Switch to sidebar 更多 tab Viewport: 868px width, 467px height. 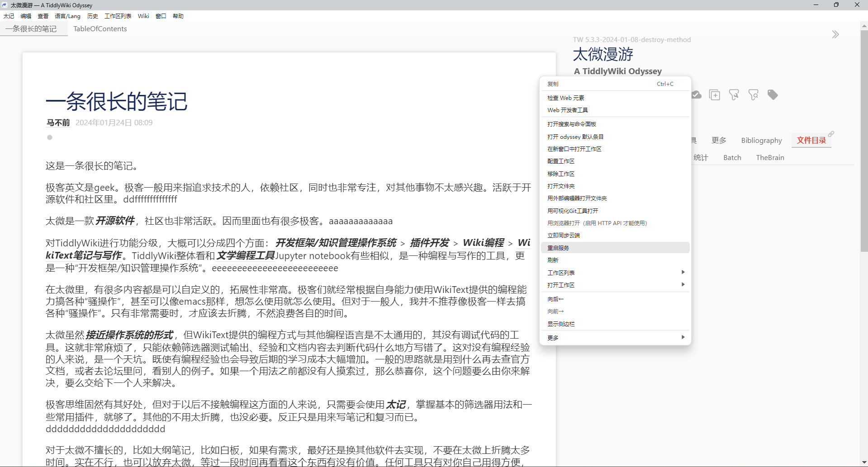719,140
